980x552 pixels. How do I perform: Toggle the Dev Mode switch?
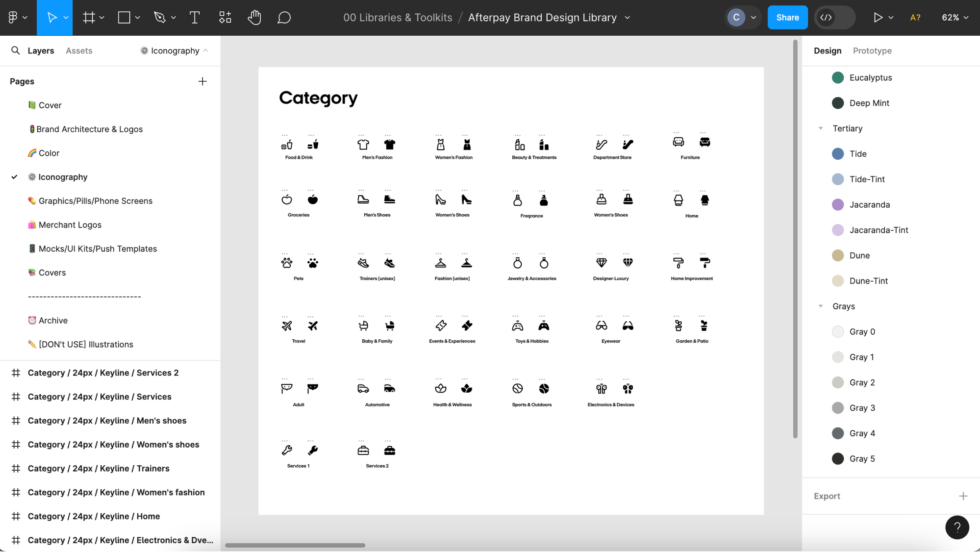click(834, 17)
